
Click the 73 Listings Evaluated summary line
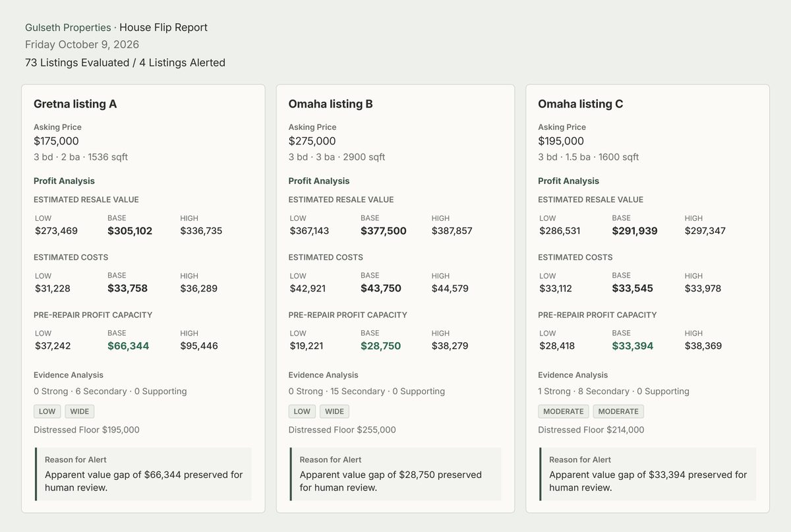[125, 63]
